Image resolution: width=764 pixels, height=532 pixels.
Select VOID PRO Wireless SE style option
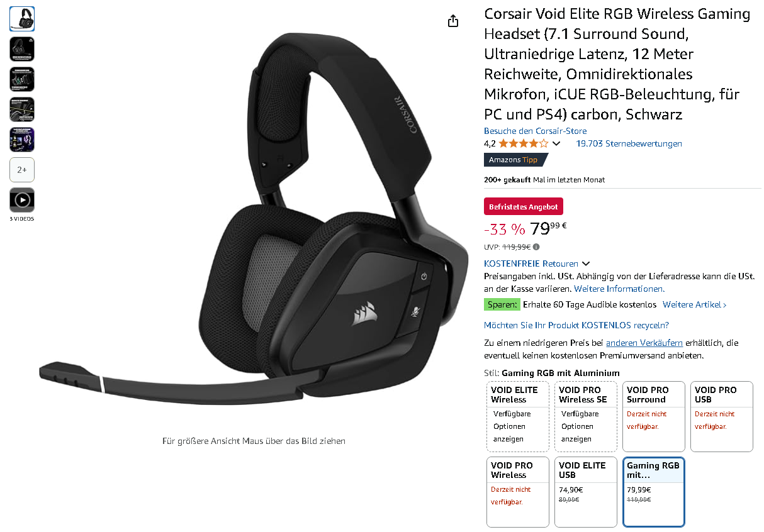point(586,416)
